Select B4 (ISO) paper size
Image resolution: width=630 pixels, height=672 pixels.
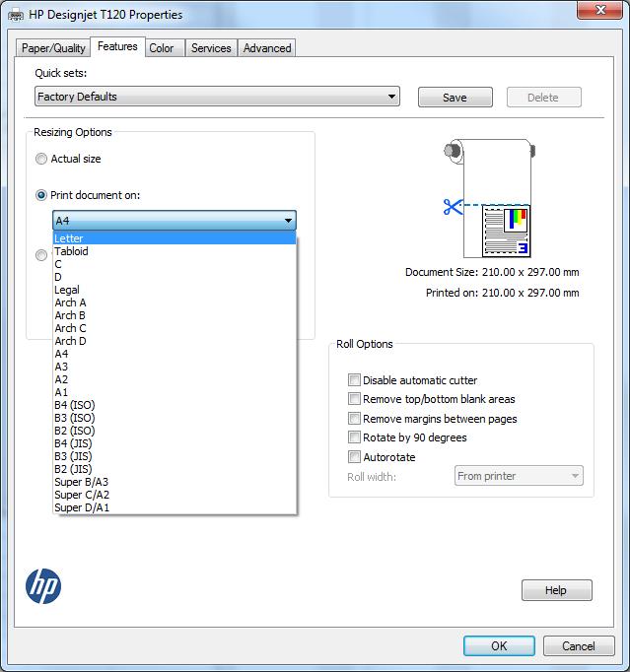[x=175, y=405]
